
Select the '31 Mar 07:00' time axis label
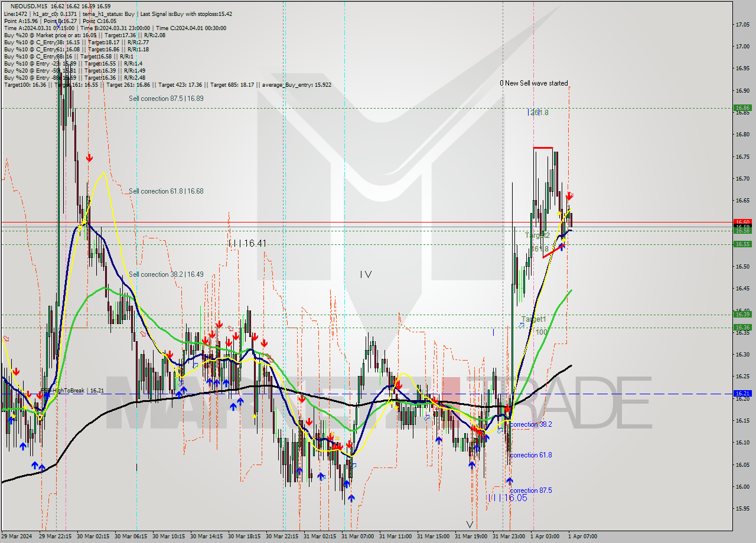point(357,537)
